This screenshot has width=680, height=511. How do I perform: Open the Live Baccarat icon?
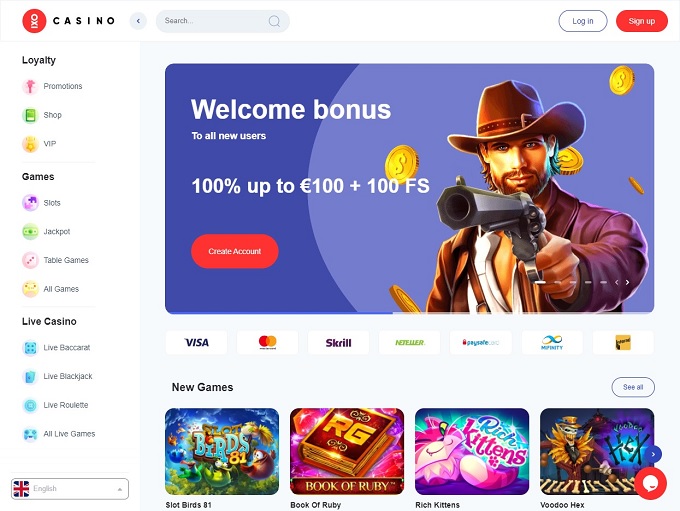pos(30,348)
